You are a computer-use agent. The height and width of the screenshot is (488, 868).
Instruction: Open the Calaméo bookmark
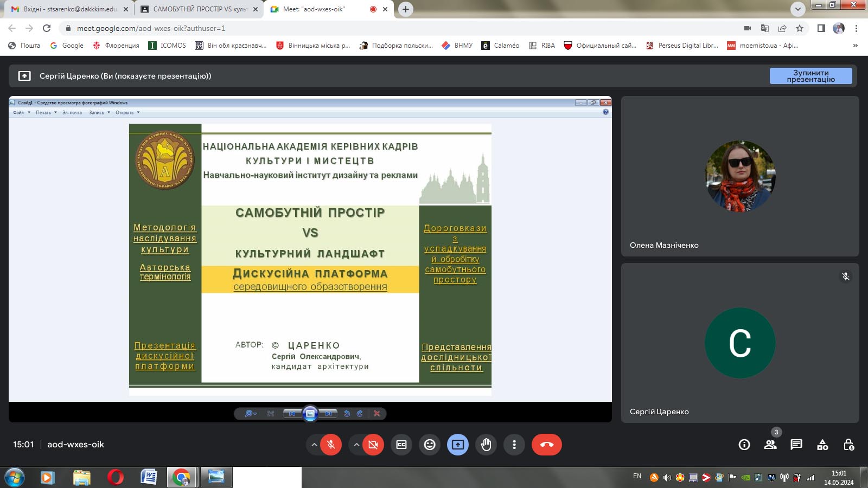(500, 46)
